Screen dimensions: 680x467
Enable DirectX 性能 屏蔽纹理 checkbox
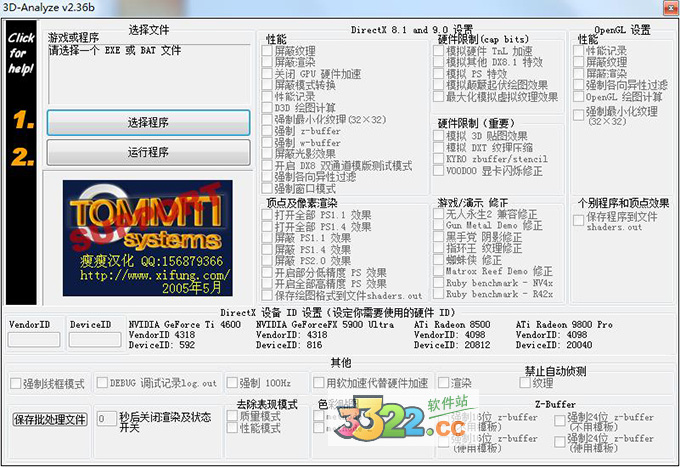[x=267, y=51]
